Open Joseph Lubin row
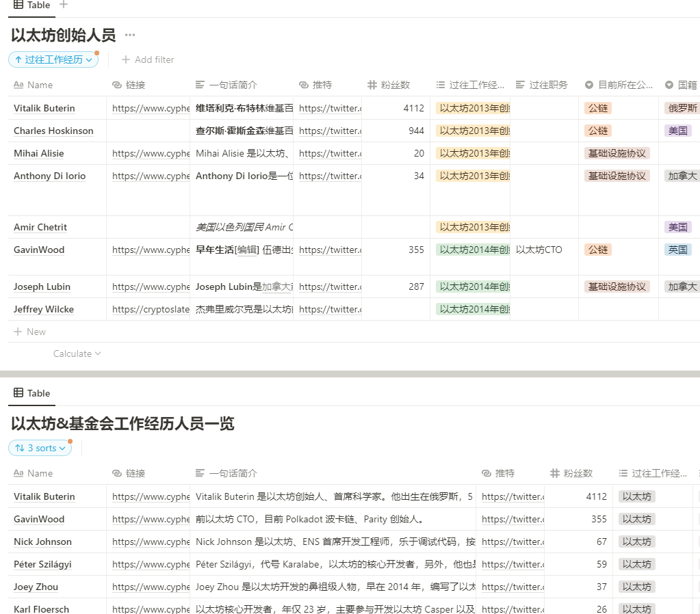The image size is (700, 614). pyautogui.click(x=42, y=286)
